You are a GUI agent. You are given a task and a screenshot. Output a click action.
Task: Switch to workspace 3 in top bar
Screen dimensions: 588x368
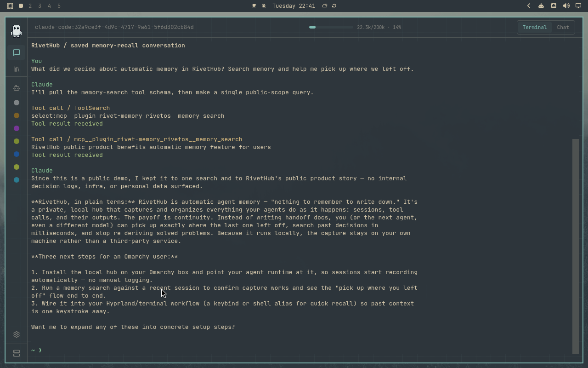click(x=40, y=6)
